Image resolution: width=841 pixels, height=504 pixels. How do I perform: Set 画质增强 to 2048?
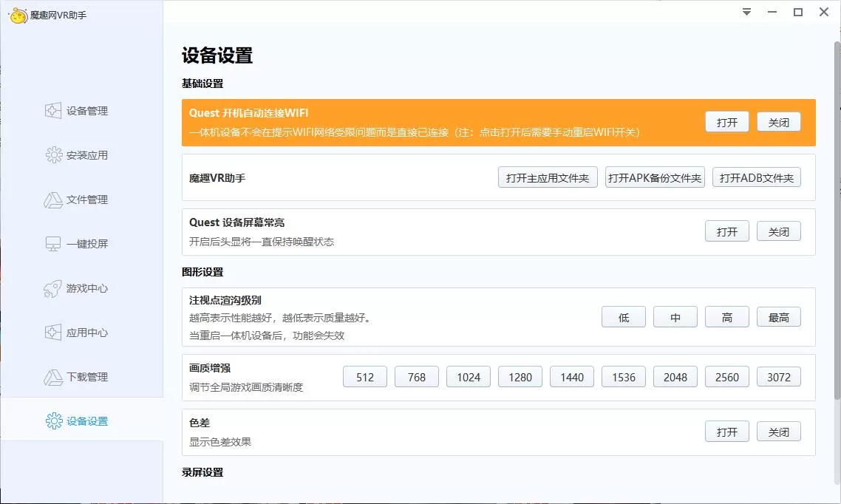pos(675,377)
